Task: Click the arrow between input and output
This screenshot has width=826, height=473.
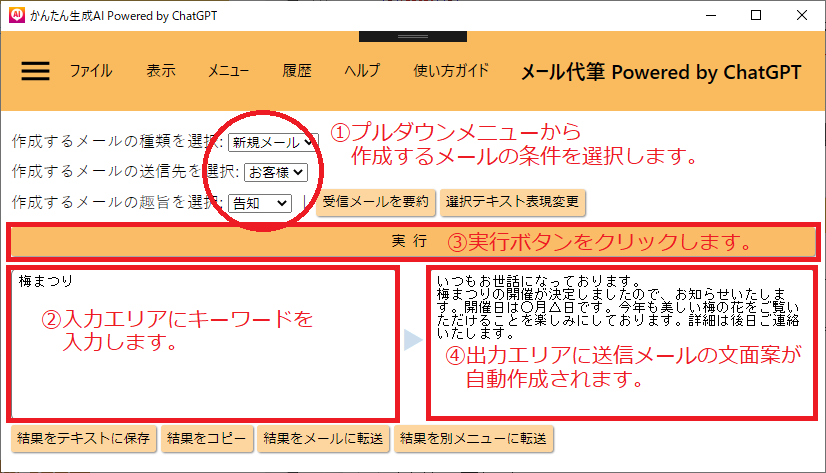Action: pos(413,341)
